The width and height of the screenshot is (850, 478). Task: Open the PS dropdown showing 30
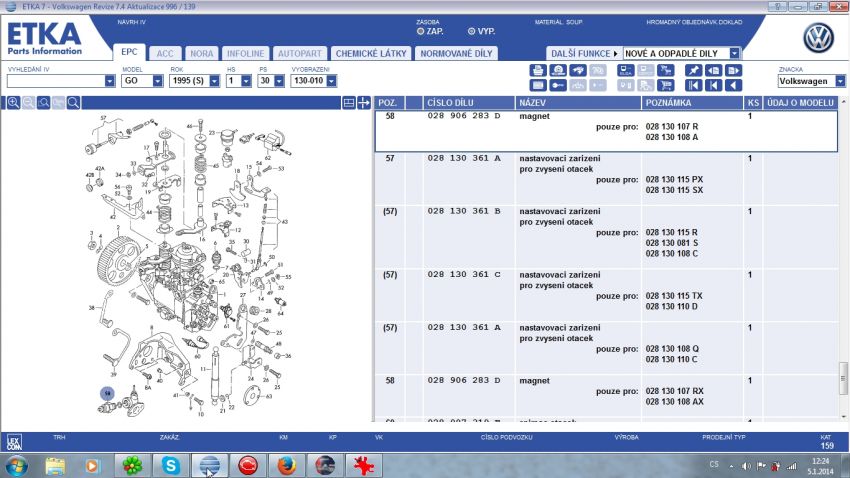coord(279,81)
